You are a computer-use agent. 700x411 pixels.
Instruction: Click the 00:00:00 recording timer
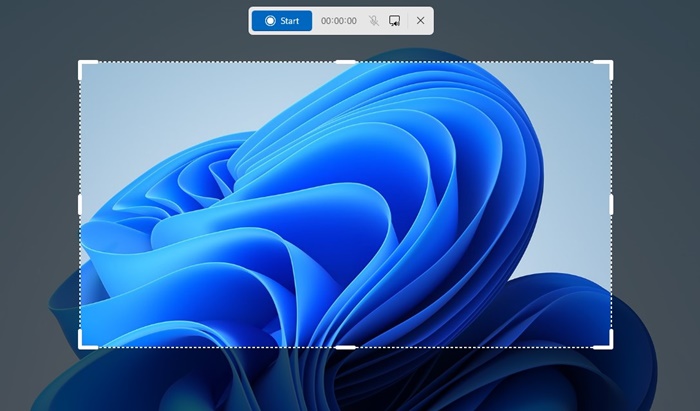click(x=339, y=21)
